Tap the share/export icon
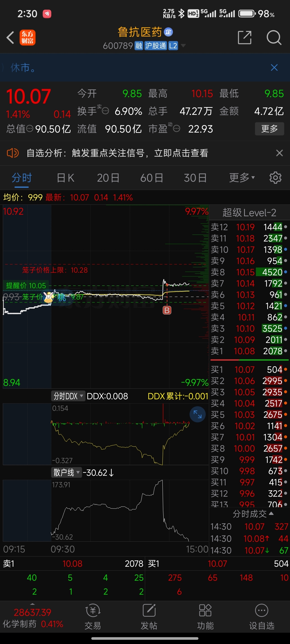 click(245, 37)
